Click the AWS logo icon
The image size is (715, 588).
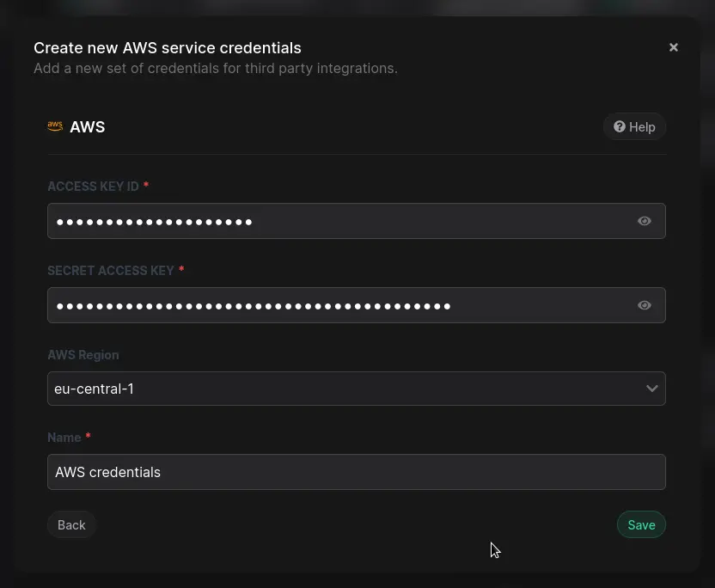[x=55, y=126]
